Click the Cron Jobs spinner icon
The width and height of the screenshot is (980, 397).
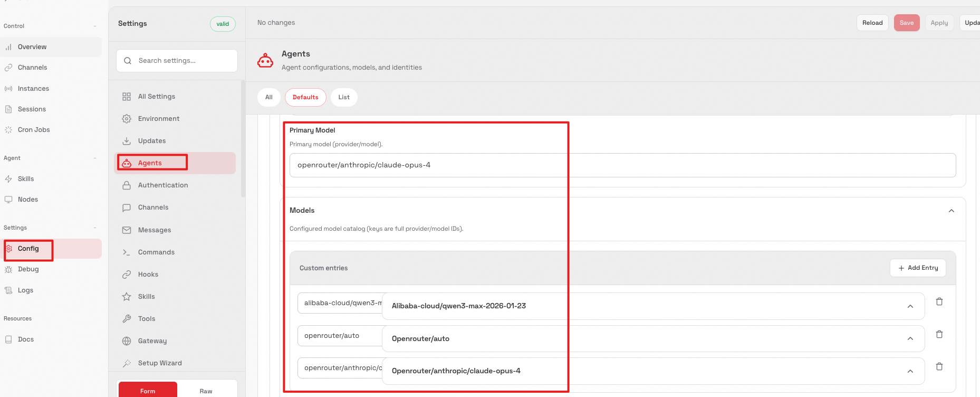click(8, 130)
